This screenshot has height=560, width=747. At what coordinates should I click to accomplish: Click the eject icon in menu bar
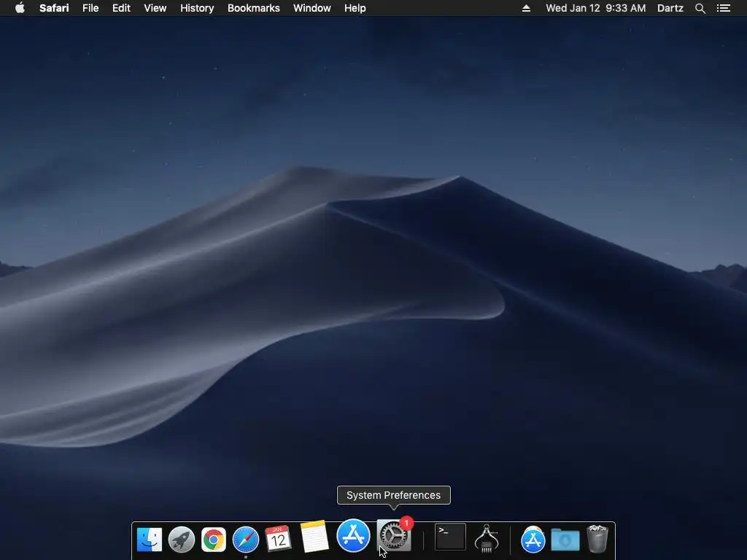pos(526,8)
